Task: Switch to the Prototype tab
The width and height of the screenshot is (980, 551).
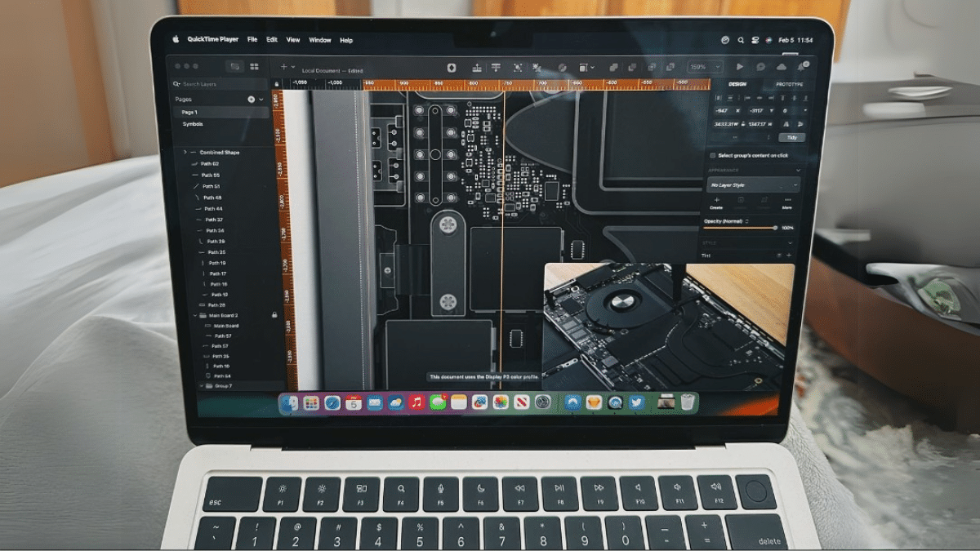Action: 788,84
